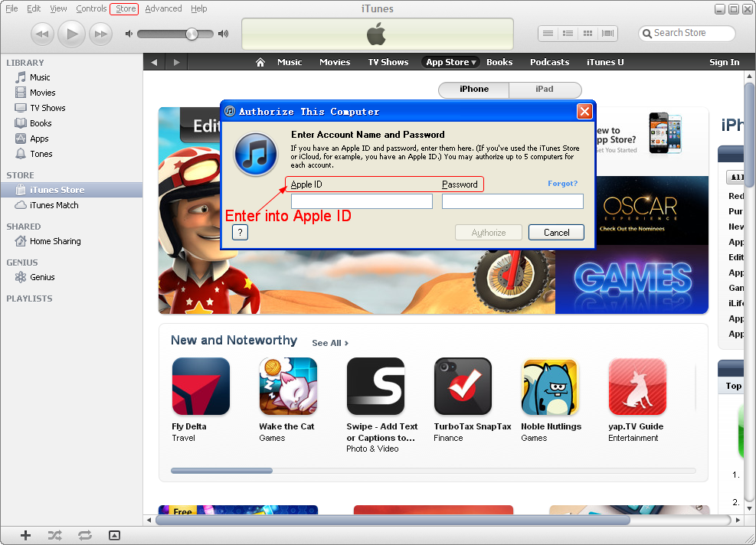756x545 pixels.
Task: Click the Previous track rewind button
Action: 42,34
